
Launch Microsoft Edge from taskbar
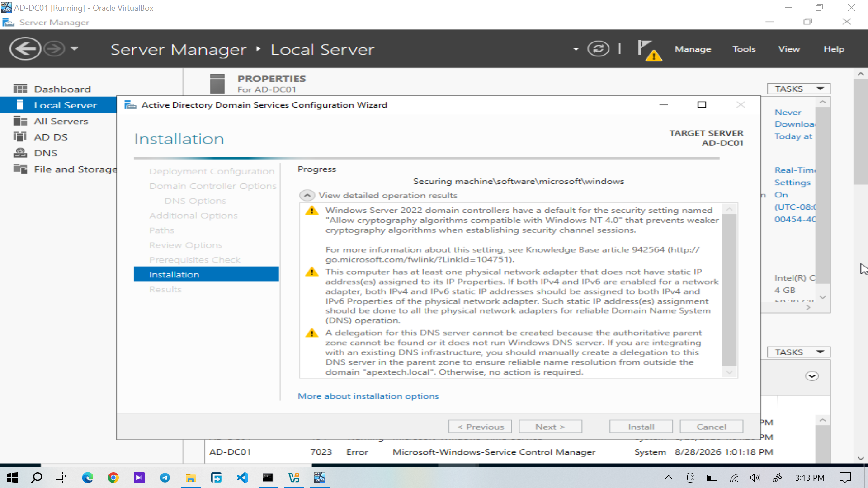pos(87,478)
